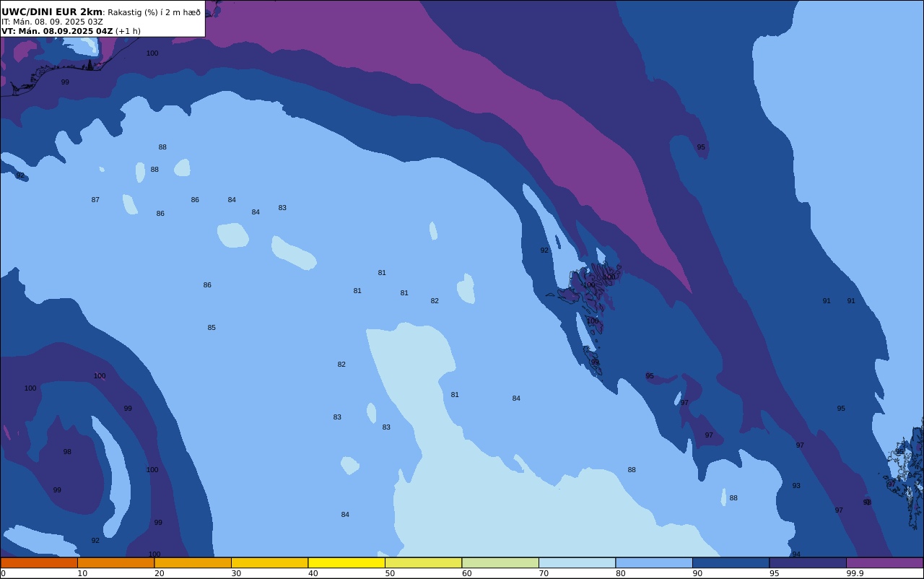The width and height of the screenshot is (924, 579).
Task: Click the dark navy 95–99.9 legend swatch
Action: 808,562
